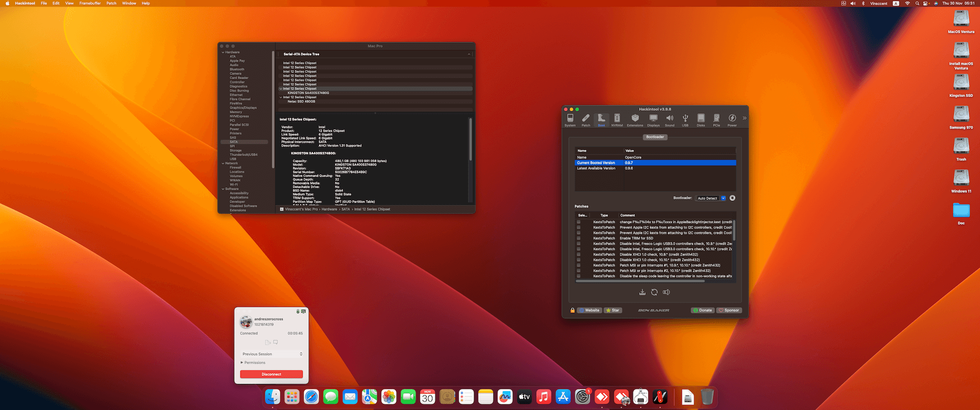Launch Freeform from the Dock
The image size is (980, 410).
[x=505, y=397]
